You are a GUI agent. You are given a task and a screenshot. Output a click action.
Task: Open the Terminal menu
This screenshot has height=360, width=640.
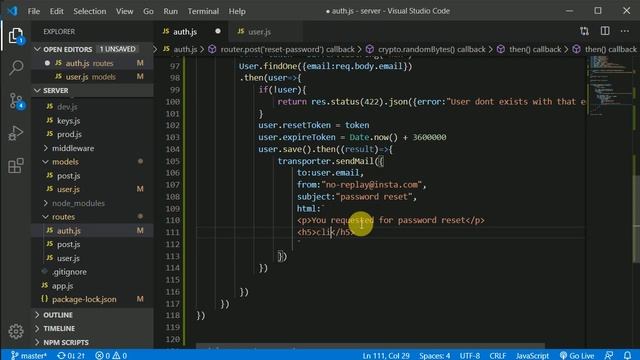click(203, 11)
